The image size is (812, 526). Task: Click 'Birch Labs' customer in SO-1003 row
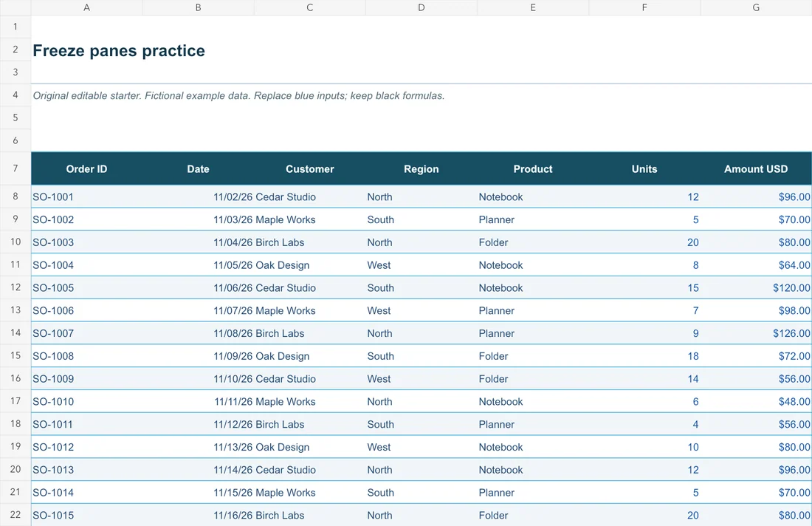point(310,242)
